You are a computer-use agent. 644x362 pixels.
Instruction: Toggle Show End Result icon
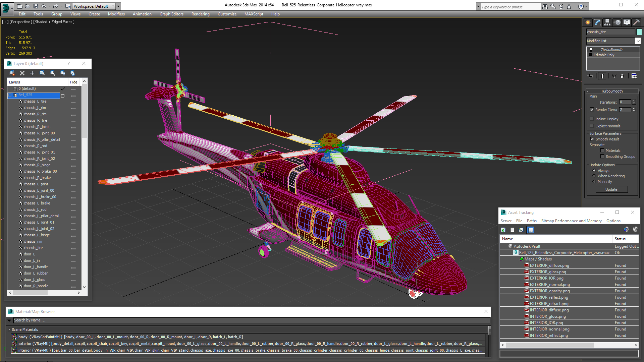pyautogui.click(x=602, y=76)
